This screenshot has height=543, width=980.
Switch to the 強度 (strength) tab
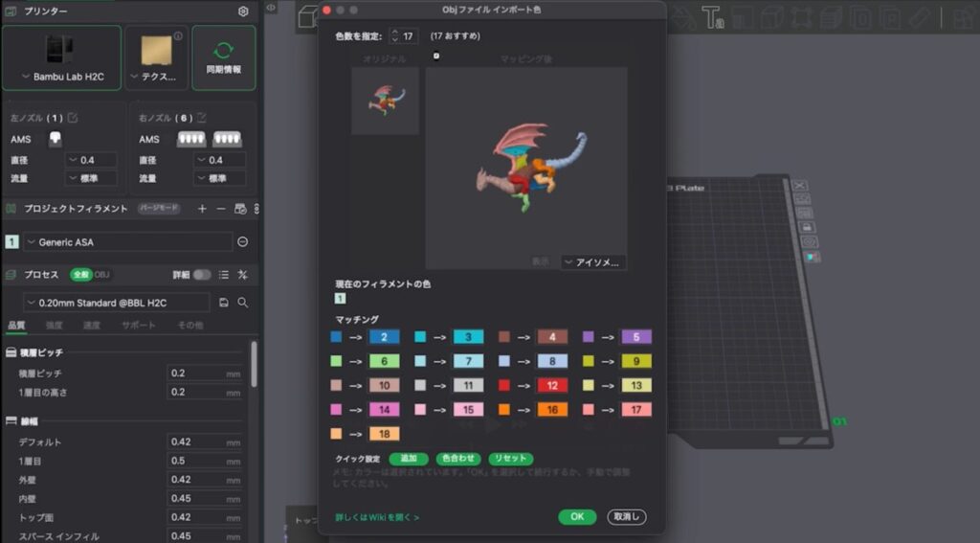[55, 326]
